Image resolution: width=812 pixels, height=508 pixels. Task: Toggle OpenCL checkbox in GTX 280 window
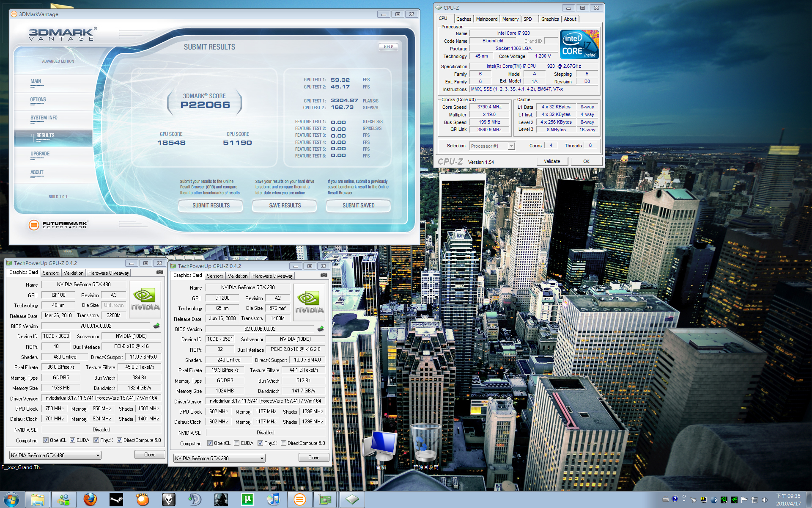tap(210, 443)
